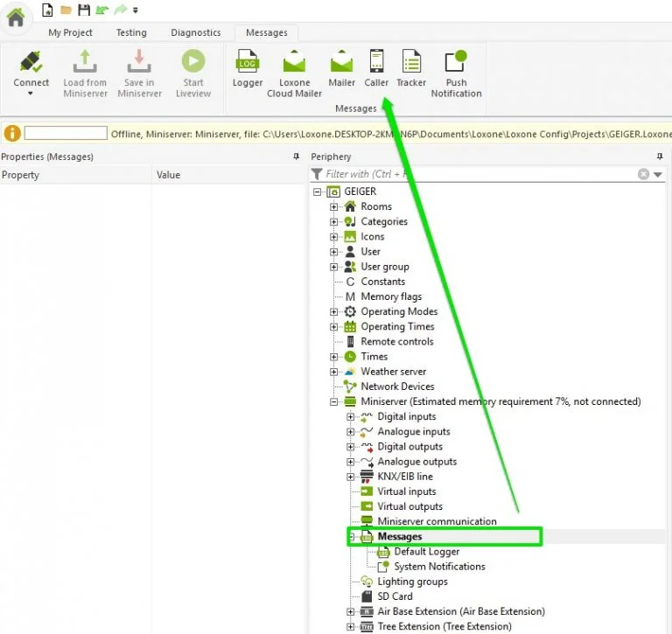Pin the Properties panel
The image size is (672, 634).
[x=296, y=157]
